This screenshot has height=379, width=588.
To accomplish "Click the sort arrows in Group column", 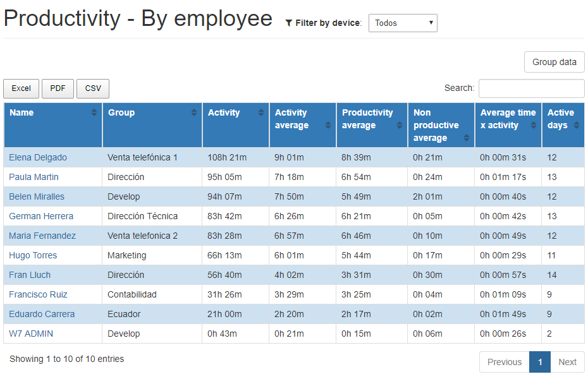I will [x=194, y=112].
